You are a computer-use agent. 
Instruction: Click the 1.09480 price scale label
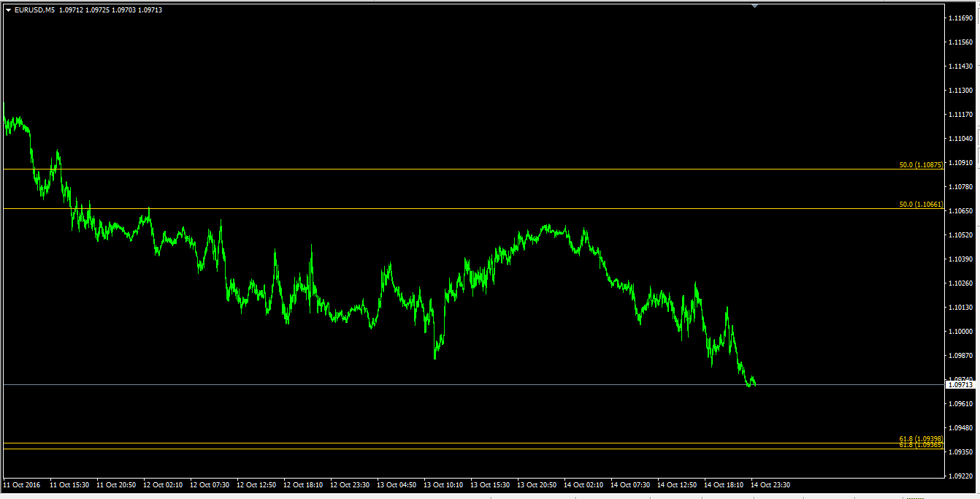[960, 427]
